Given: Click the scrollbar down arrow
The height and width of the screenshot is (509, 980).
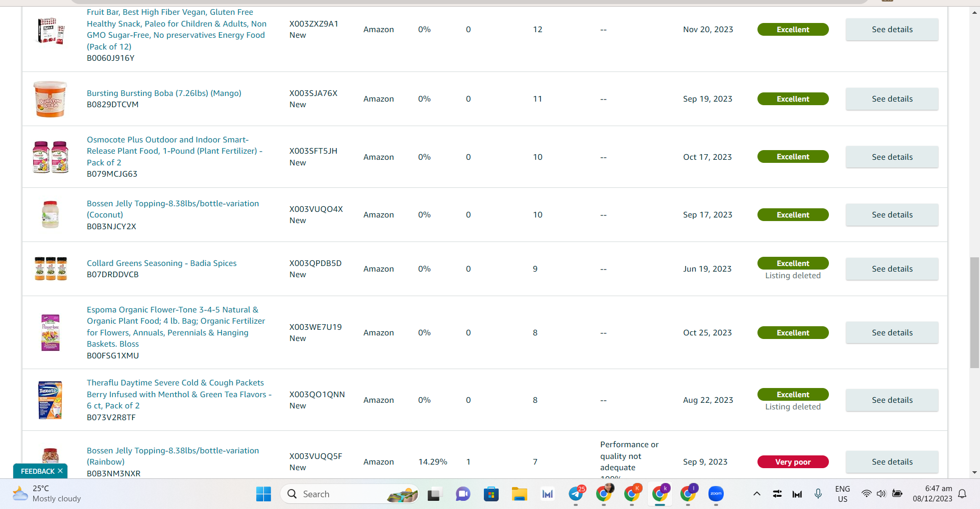Looking at the screenshot, I should [974, 472].
